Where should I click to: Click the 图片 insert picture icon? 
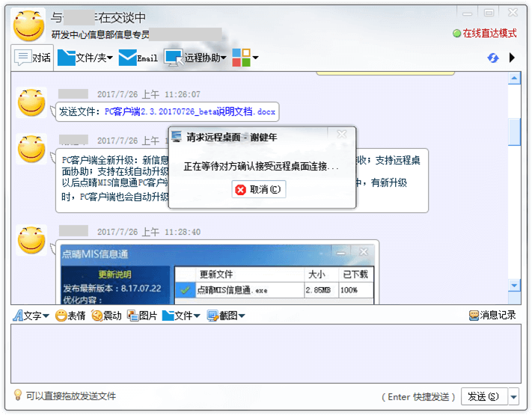coord(141,316)
